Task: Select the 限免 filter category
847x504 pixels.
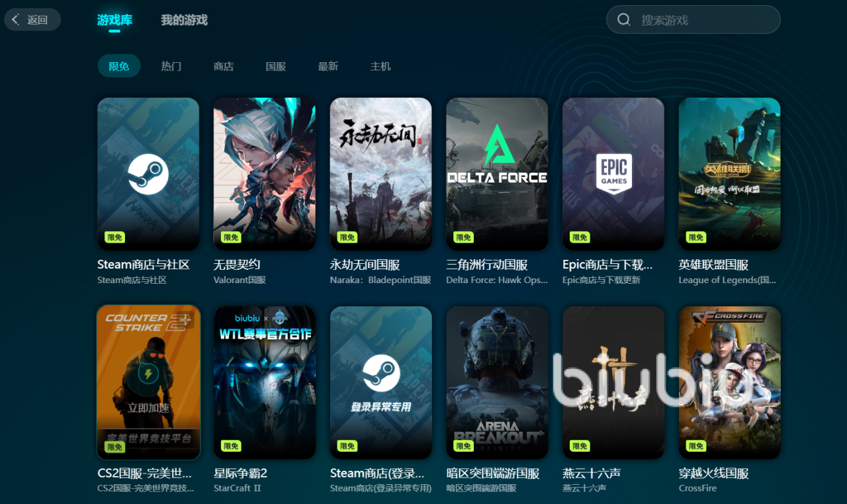Action: click(119, 66)
